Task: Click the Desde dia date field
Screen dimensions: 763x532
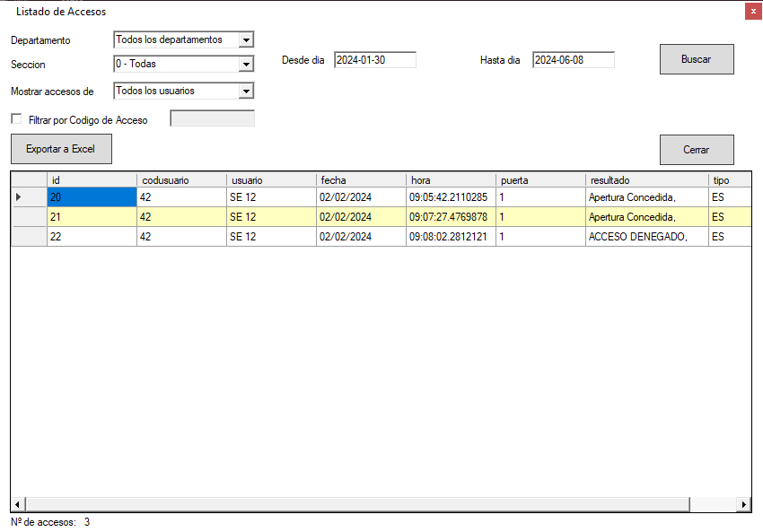Action: (x=374, y=60)
